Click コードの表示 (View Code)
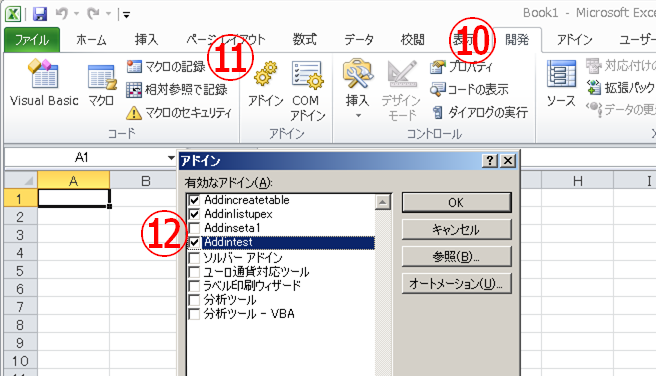 click(x=469, y=89)
